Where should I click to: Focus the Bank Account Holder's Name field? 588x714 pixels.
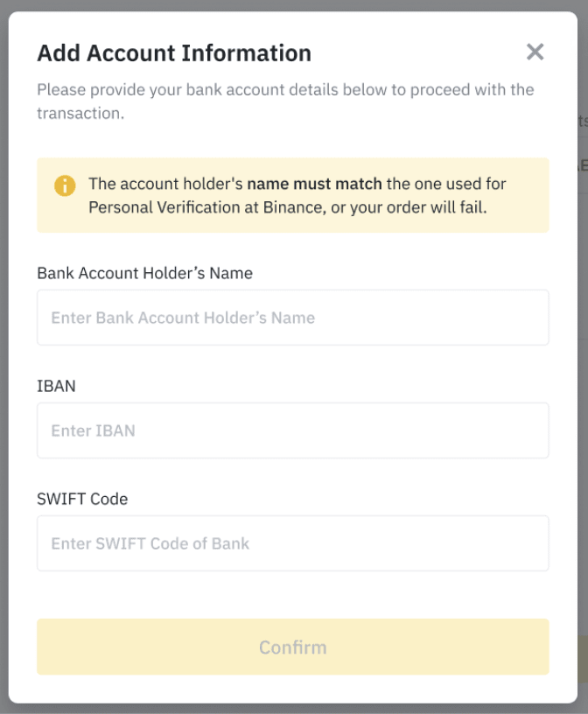(292, 318)
